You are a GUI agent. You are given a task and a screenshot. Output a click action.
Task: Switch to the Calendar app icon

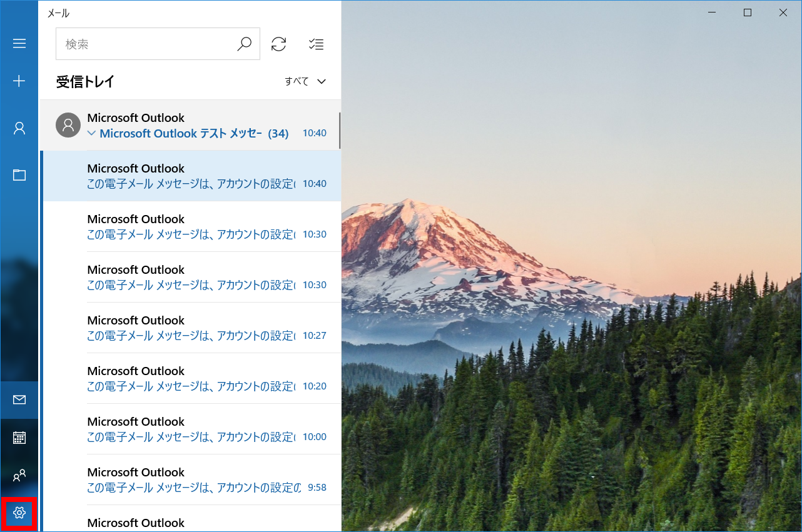(x=19, y=438)
